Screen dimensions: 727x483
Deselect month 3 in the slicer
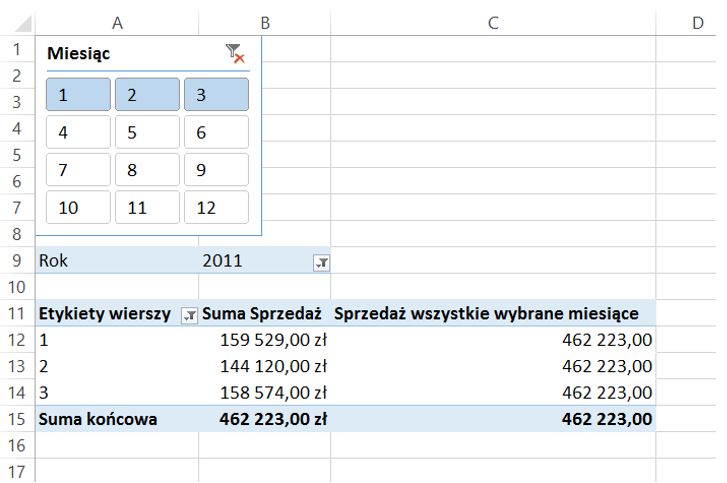tap(216, 95)
